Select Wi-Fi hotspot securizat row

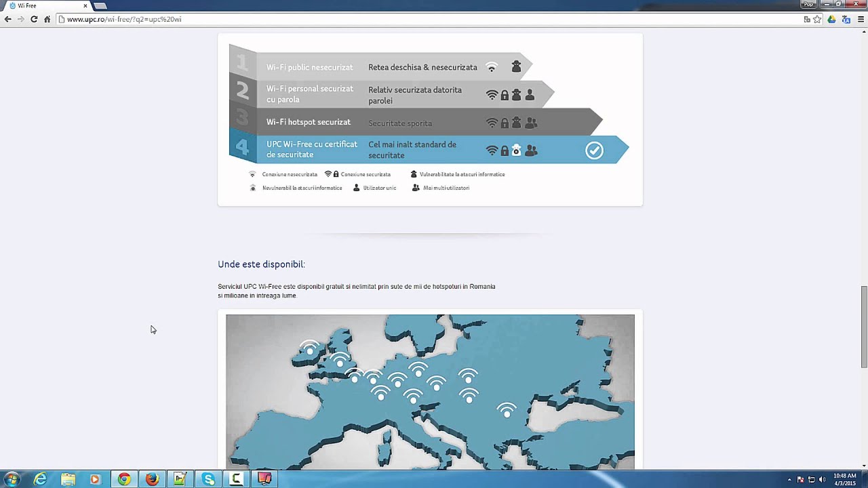coord(416,122)
